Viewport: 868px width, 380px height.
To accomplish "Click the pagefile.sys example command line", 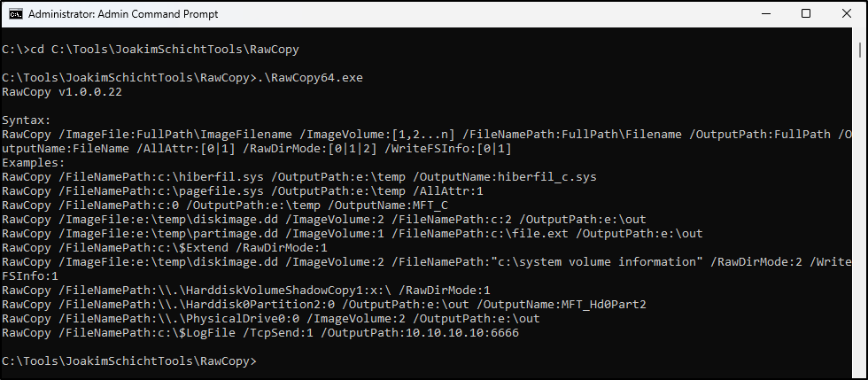I will (244, 191).
